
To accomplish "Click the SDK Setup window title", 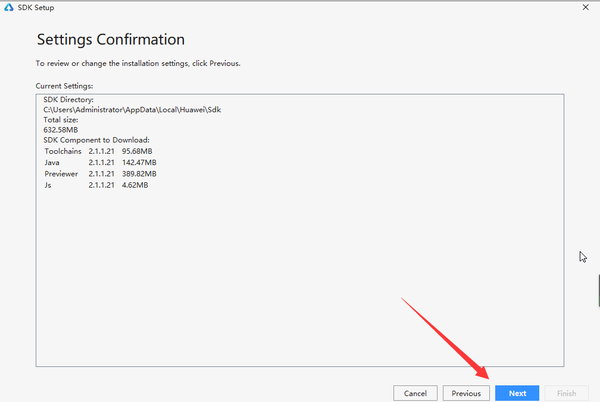I will click(x=36, y=8).
